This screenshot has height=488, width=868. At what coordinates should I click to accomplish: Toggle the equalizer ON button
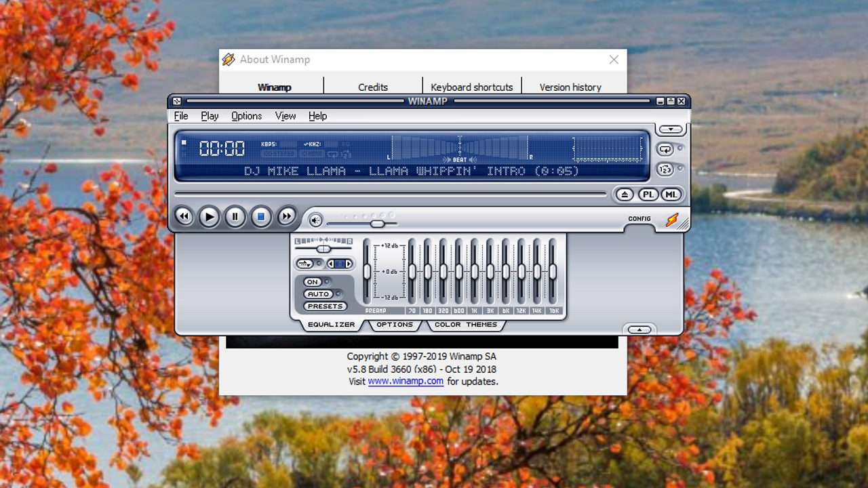pos(313,282)
